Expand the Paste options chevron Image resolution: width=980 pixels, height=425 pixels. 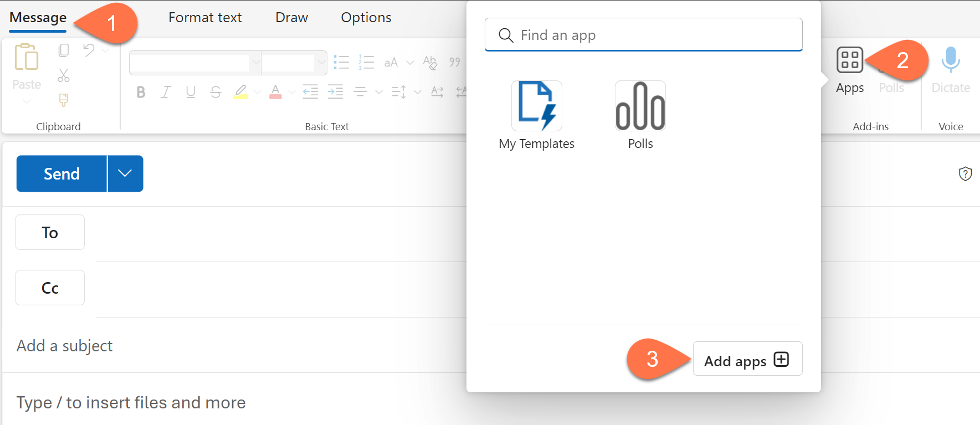click(x=27, y=101)
